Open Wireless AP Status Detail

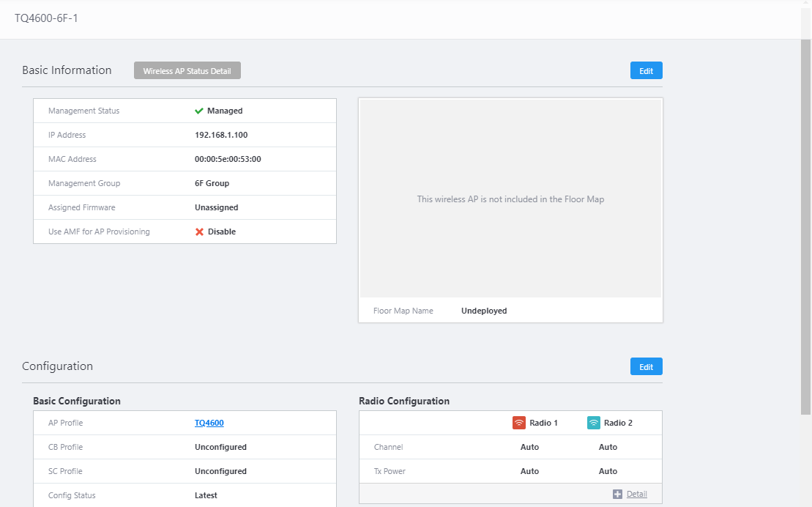pos(187,70)
